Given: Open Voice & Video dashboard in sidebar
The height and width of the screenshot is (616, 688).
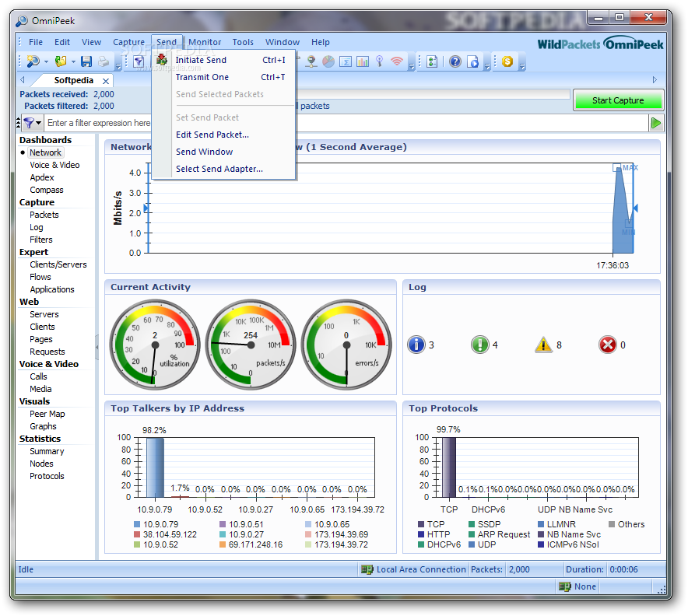Looking at the screenshot, I should (x=54, y=165).
